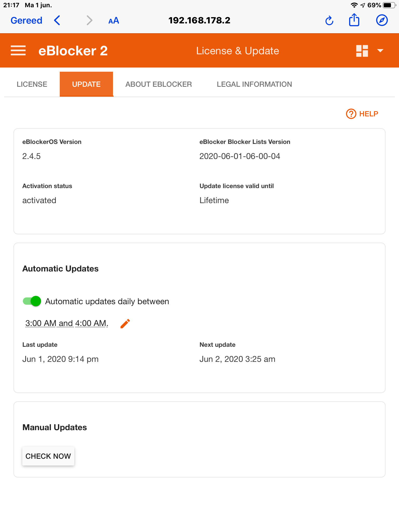
Task: Select the UPDATE tab
Action: click(x=86, y=84)
